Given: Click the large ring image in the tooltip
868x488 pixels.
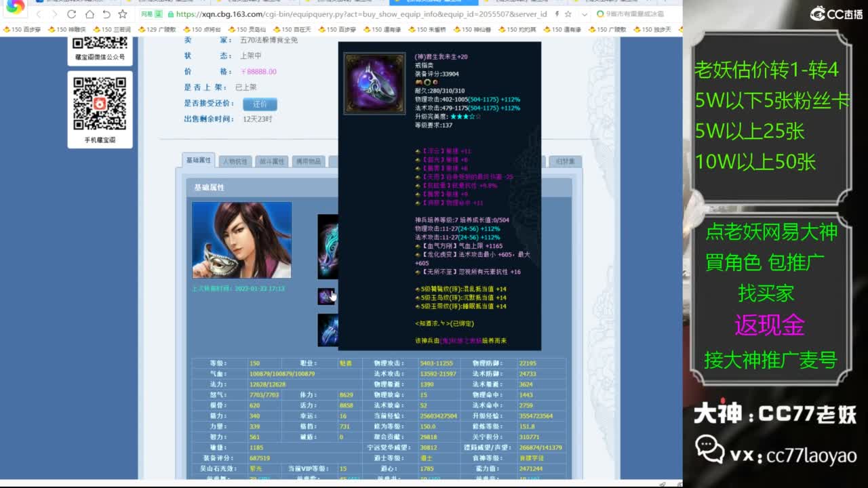Looking at the screenshot, I should pyautogui.click(x=374, y=83).
